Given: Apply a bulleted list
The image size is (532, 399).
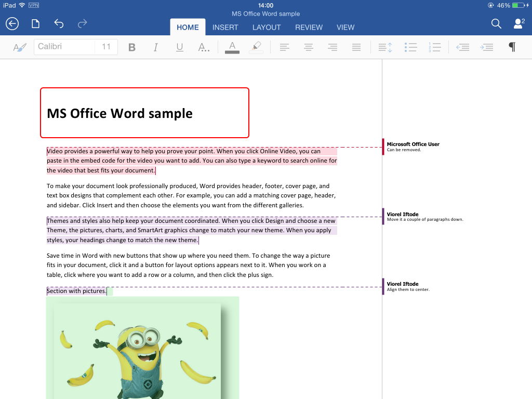Looking at the screenshot, I should 410,47.
